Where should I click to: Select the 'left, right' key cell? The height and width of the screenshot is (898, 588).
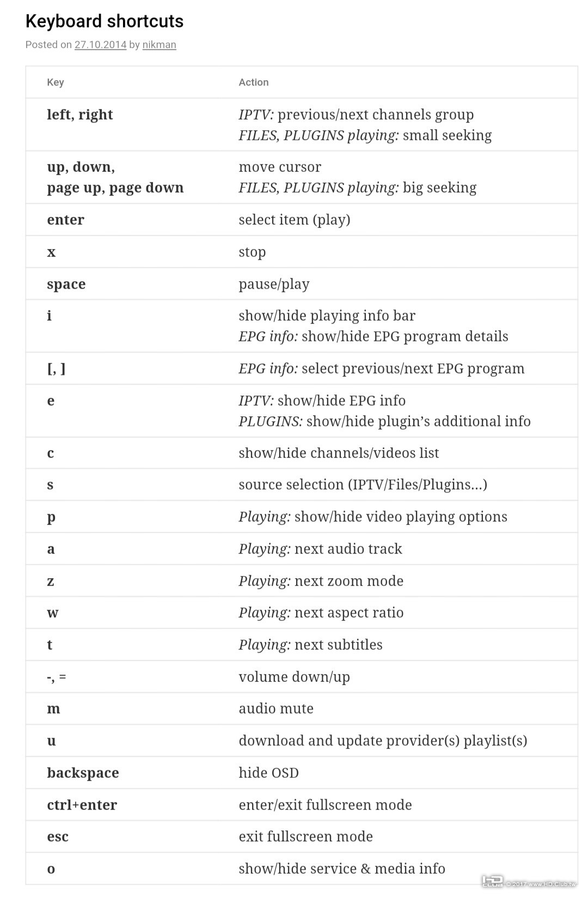point(80,114)
